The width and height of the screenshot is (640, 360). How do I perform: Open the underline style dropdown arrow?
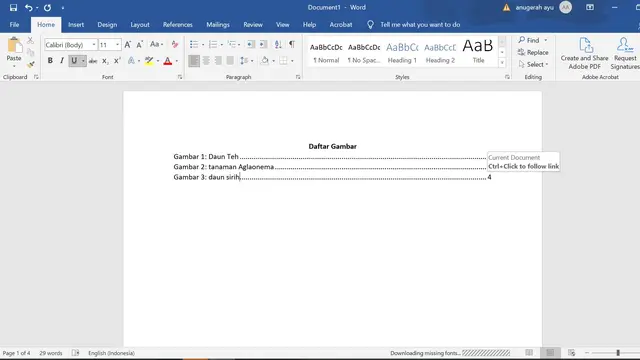tap(83, 61)
